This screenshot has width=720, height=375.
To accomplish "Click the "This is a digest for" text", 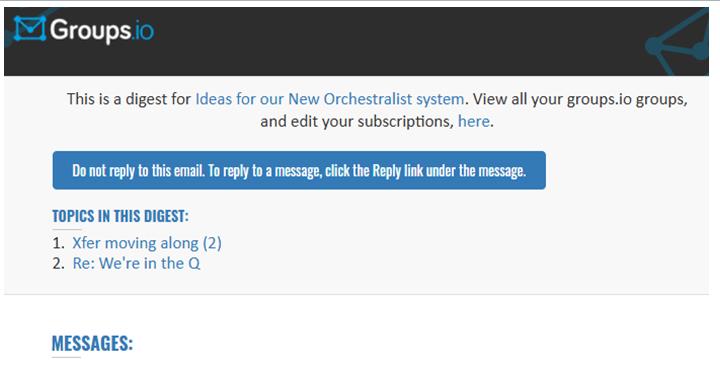I will (x=129, y=99).
